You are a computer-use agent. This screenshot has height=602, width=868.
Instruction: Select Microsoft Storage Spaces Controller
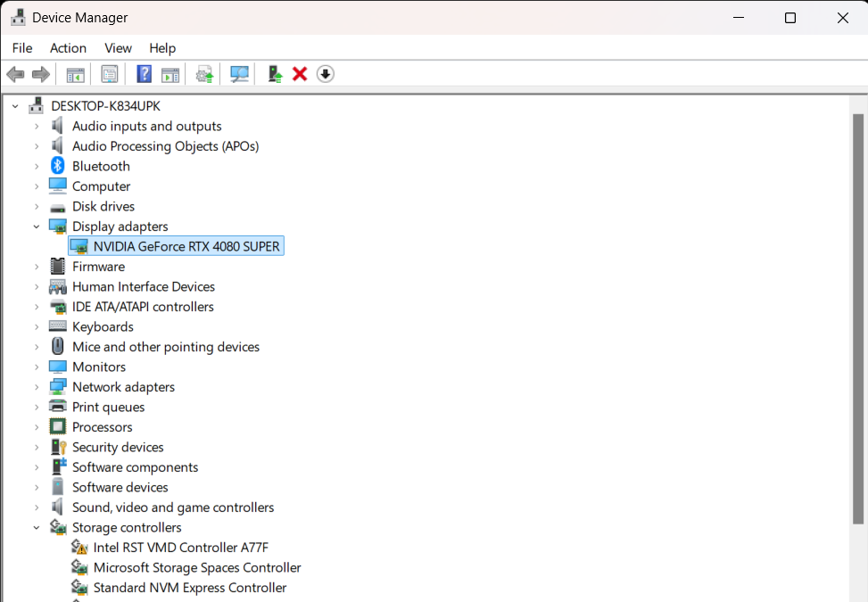[197, 567]
